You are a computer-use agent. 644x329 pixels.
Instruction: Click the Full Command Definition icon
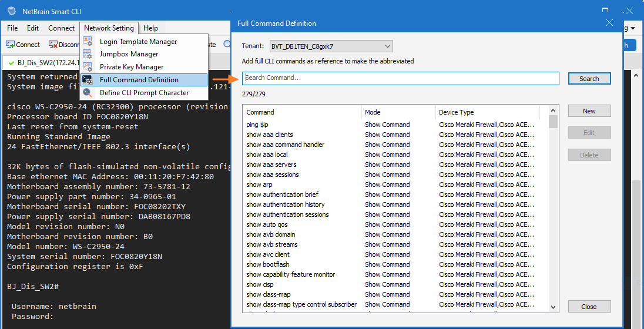click(88, 80)
